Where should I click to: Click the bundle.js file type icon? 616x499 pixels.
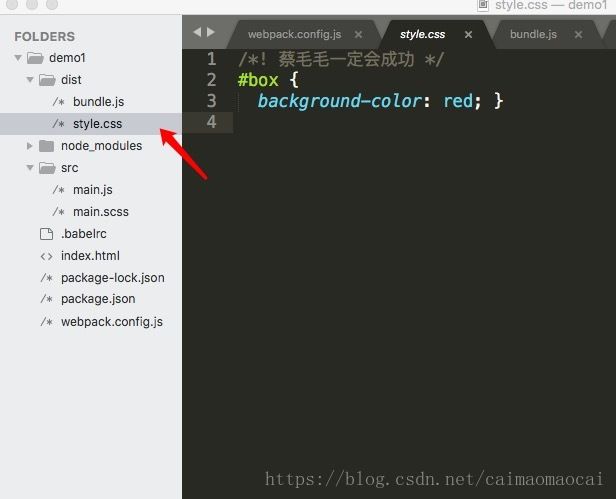pos(59,102)
